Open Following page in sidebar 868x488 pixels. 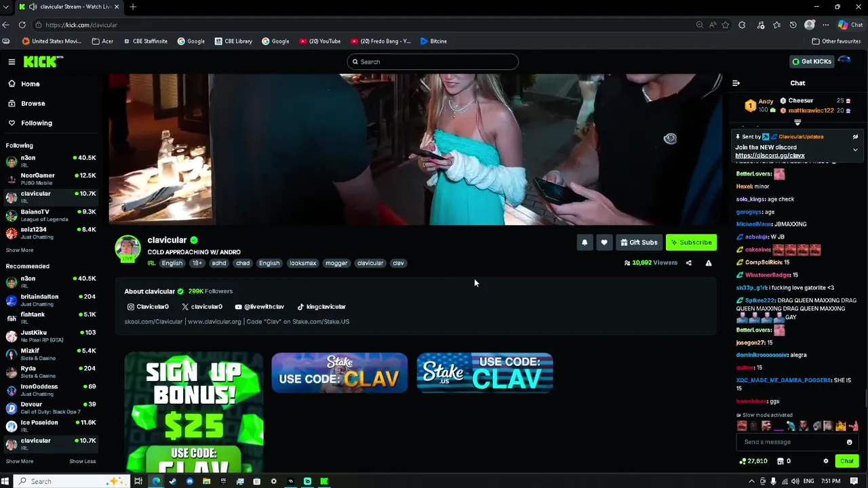[36, 123]
